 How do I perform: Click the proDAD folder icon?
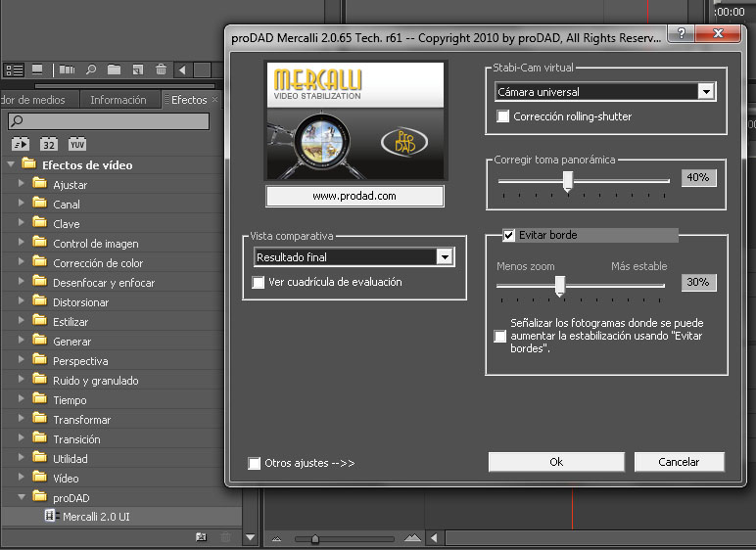(x=39, y=496)
